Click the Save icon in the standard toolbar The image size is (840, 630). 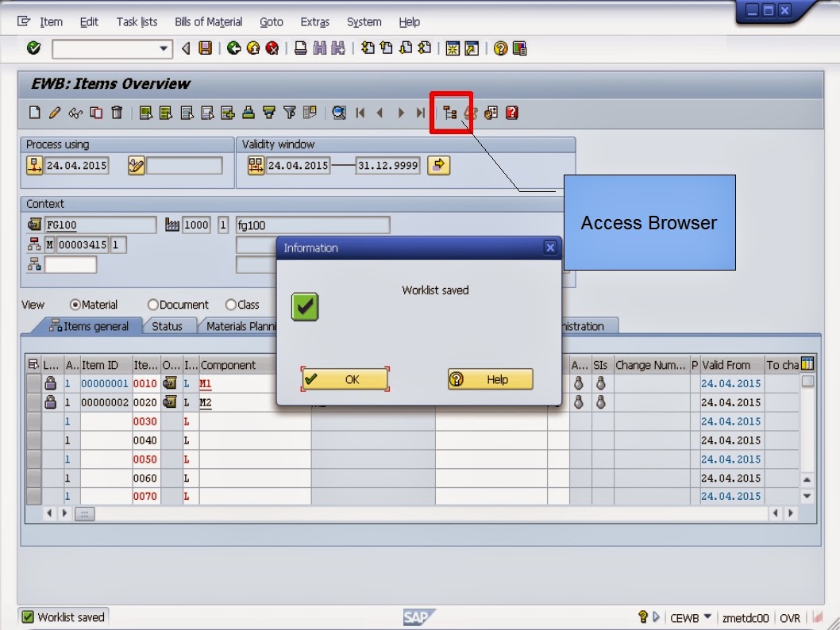coord(204,48)
